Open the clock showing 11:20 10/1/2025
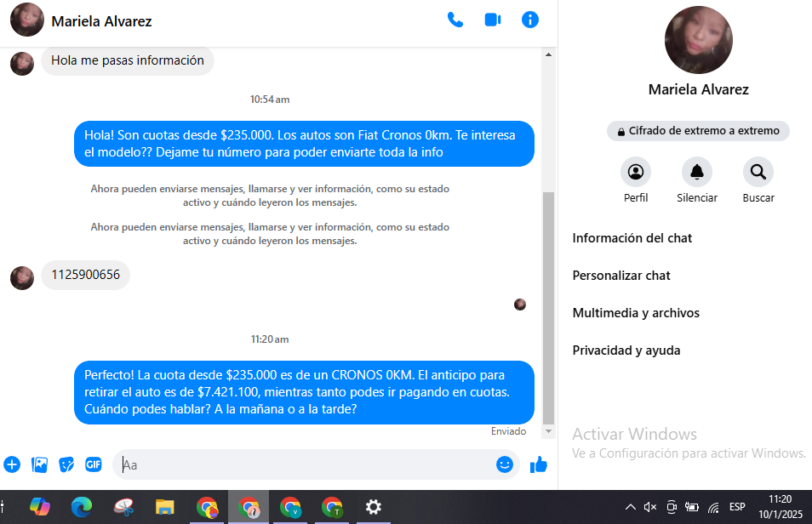The height and width of the screenshot is (524, 812). (781, 507)
